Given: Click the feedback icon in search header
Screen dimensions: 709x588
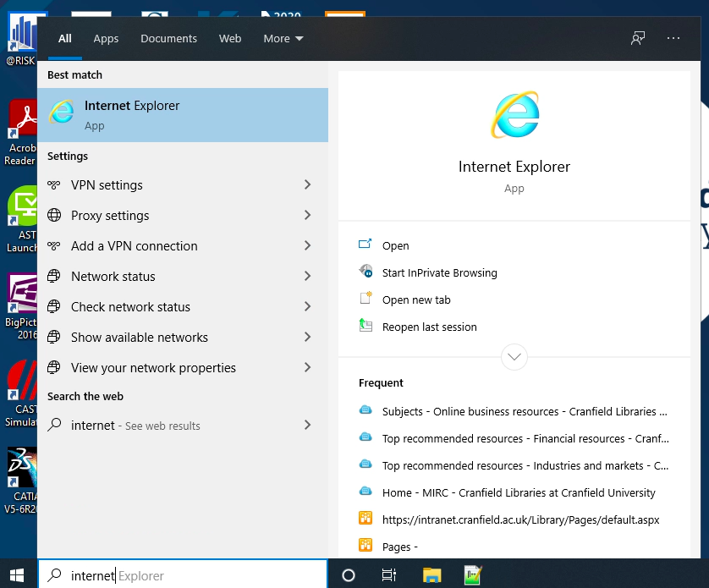Looking at the screenshot, I should point(638,38).
